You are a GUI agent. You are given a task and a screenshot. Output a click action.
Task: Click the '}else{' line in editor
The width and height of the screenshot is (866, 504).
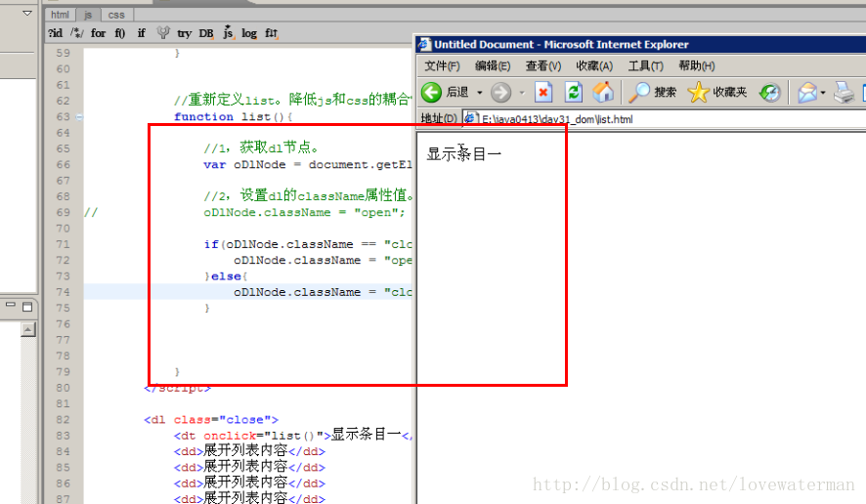(x=226, y=276)
